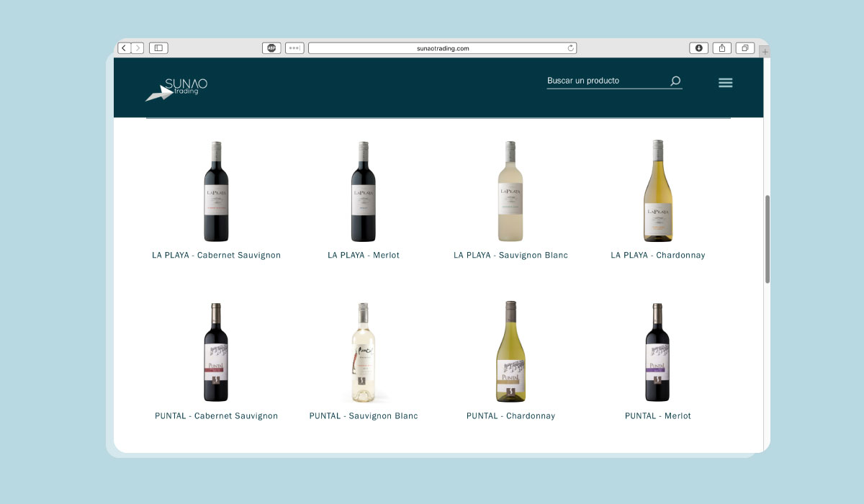Show Safari downloads
This screenshot has width=864, height=504.
[698, 48]
